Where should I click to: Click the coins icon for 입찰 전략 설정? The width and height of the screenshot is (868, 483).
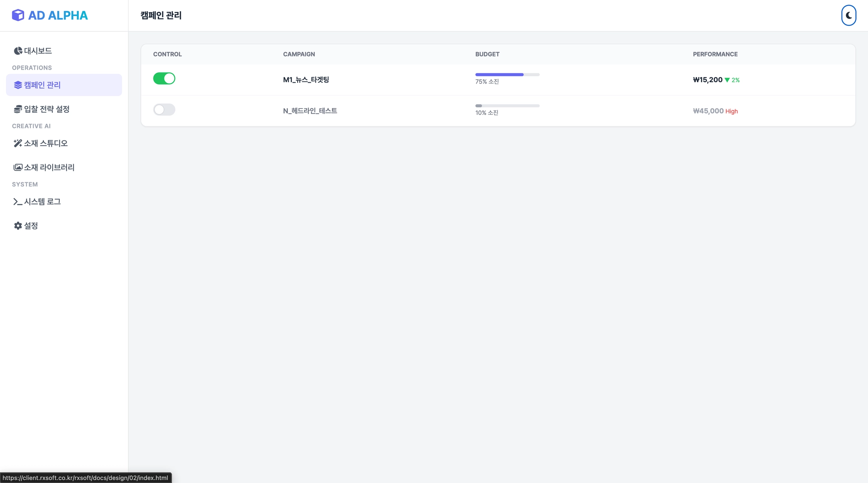[18, 109]
